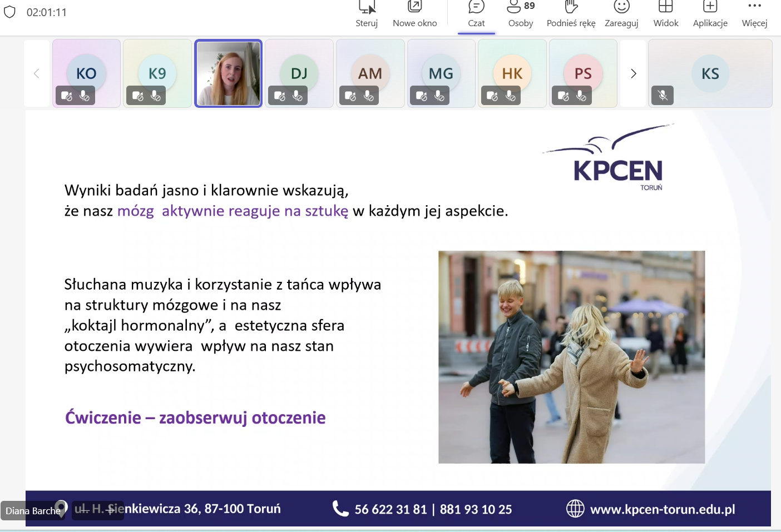This screenshot has width=781, height=532.
Task: Click DJ's muted microphone icon
Action: [297, 96]
